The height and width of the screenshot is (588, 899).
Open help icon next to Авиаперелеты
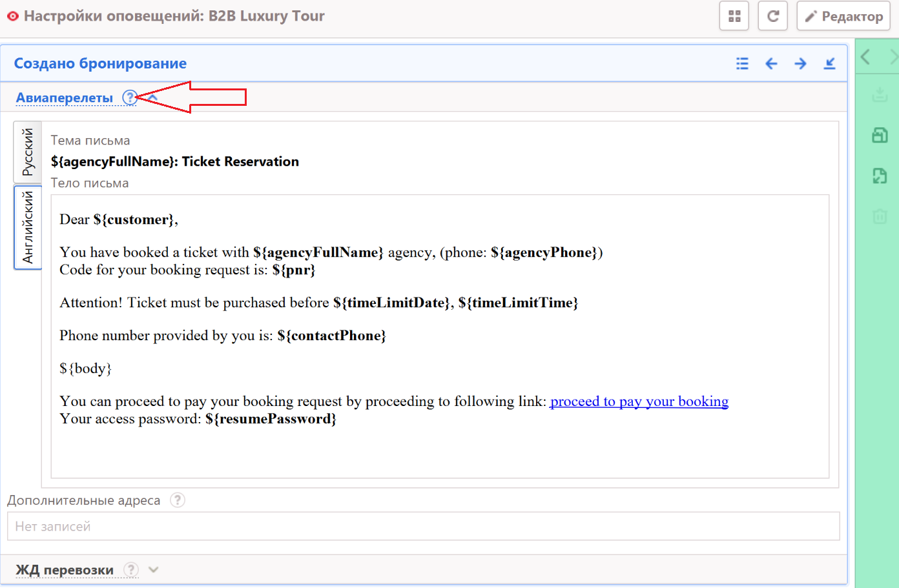tap(130, 97)
